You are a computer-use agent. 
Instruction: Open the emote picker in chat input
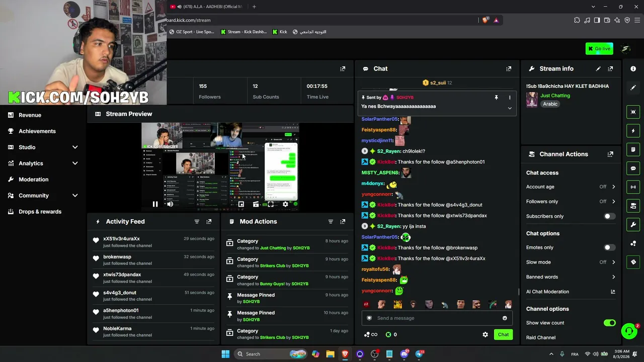[505, 318]
